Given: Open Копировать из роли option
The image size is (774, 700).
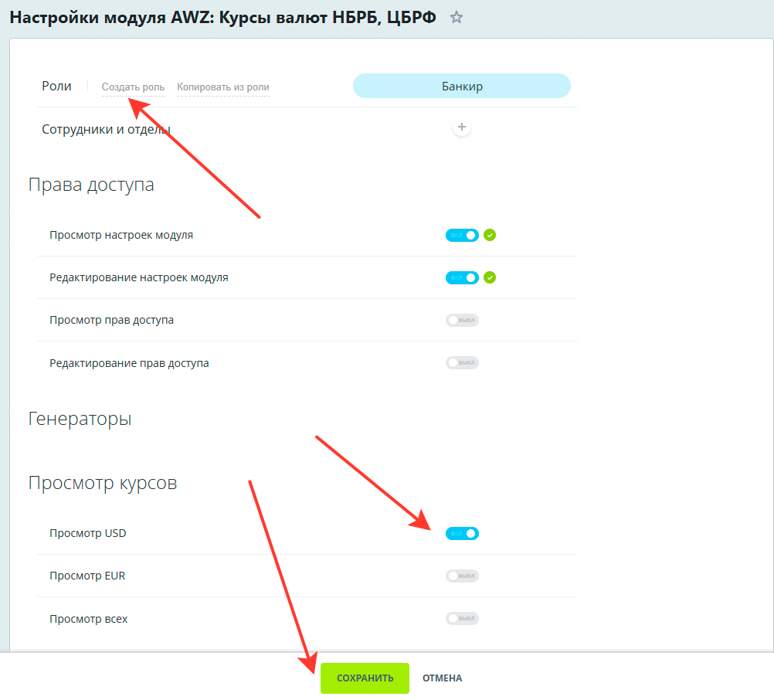Looking at the screenshot, I should 223,87.
